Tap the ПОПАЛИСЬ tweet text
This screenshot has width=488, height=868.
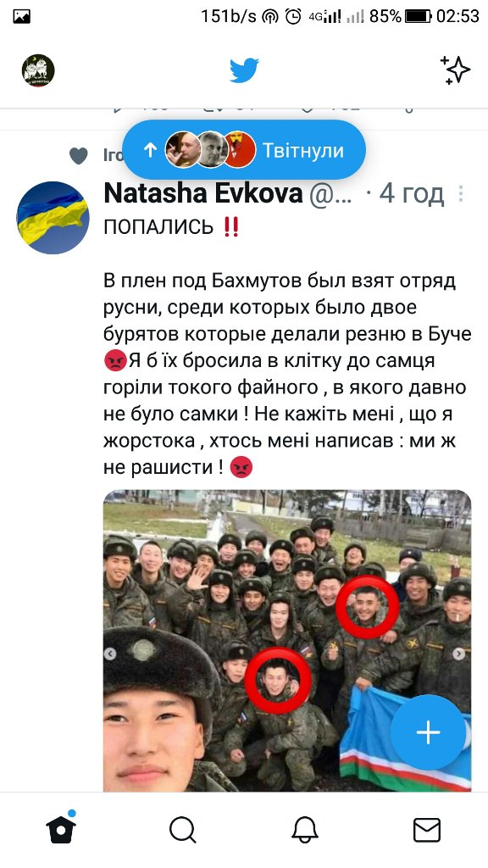pos(158,227)
